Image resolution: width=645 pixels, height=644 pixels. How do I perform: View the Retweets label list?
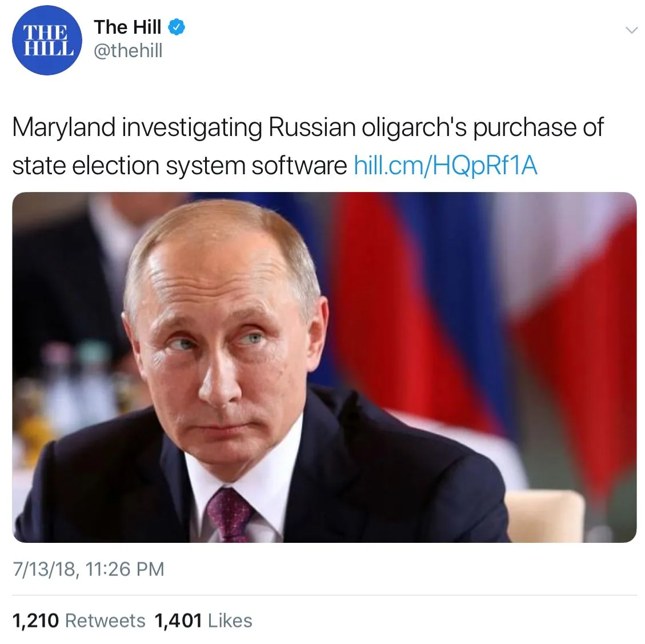click(x=105, y=621)
